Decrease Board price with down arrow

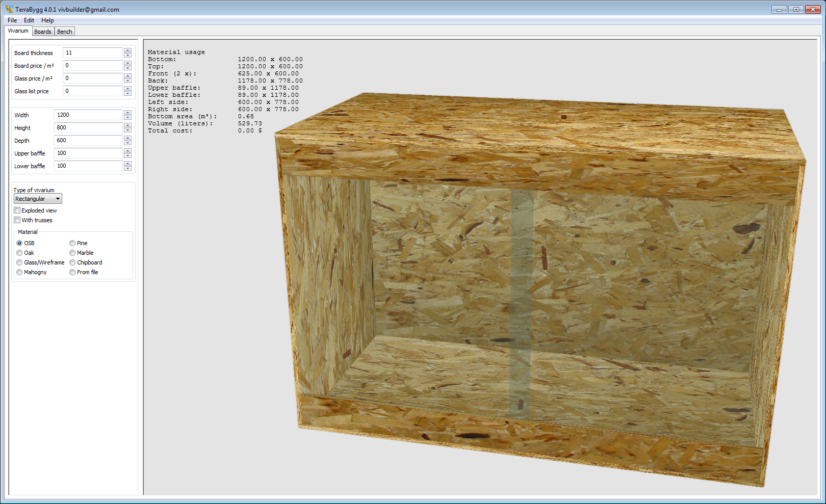click(127, 68)
